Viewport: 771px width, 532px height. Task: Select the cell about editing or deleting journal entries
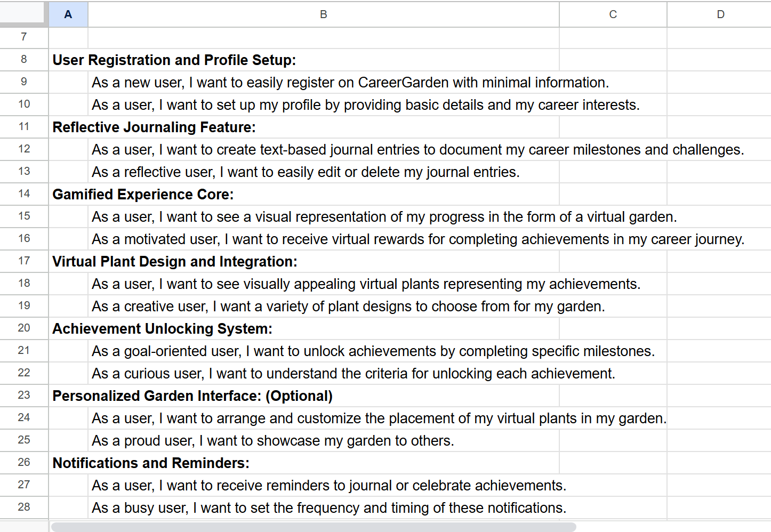click(324, 172)
